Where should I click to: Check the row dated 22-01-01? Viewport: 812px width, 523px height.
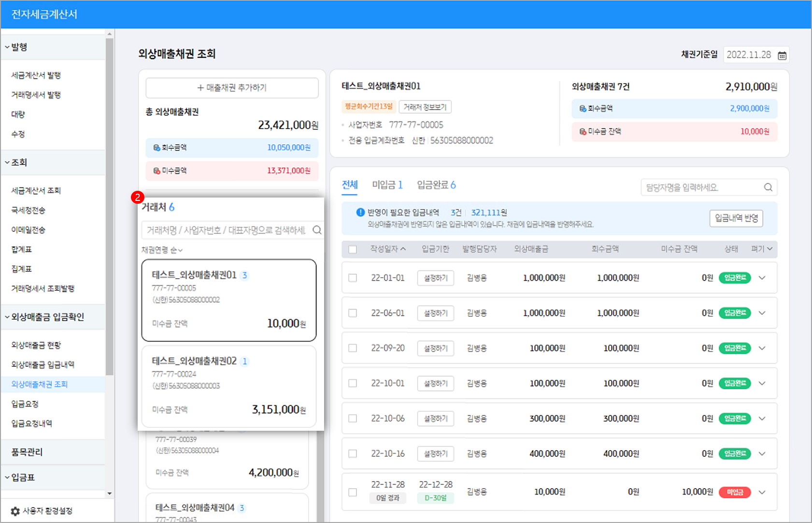[x=353, y=278]
